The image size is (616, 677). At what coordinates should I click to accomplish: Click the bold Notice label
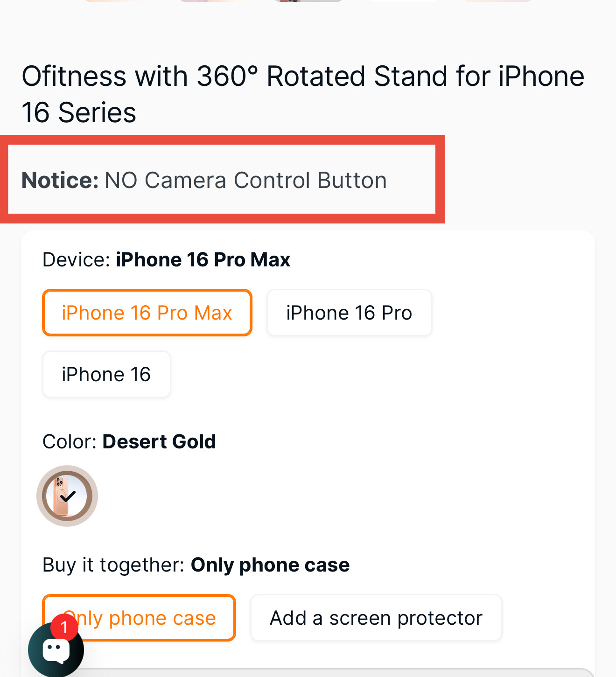point(60,180)
